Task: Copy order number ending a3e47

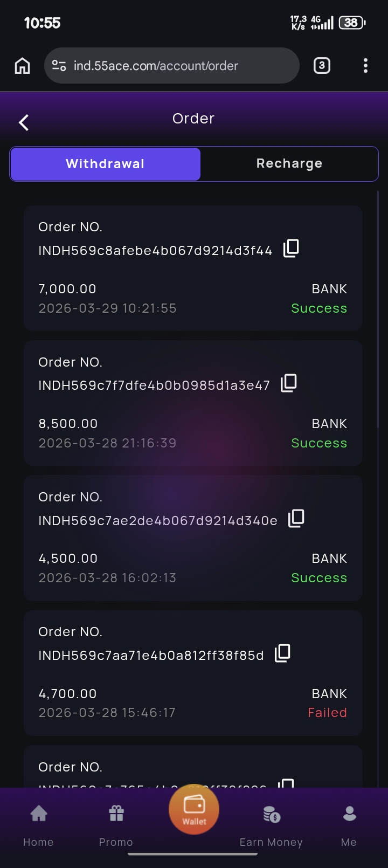Action: point(289,383)
